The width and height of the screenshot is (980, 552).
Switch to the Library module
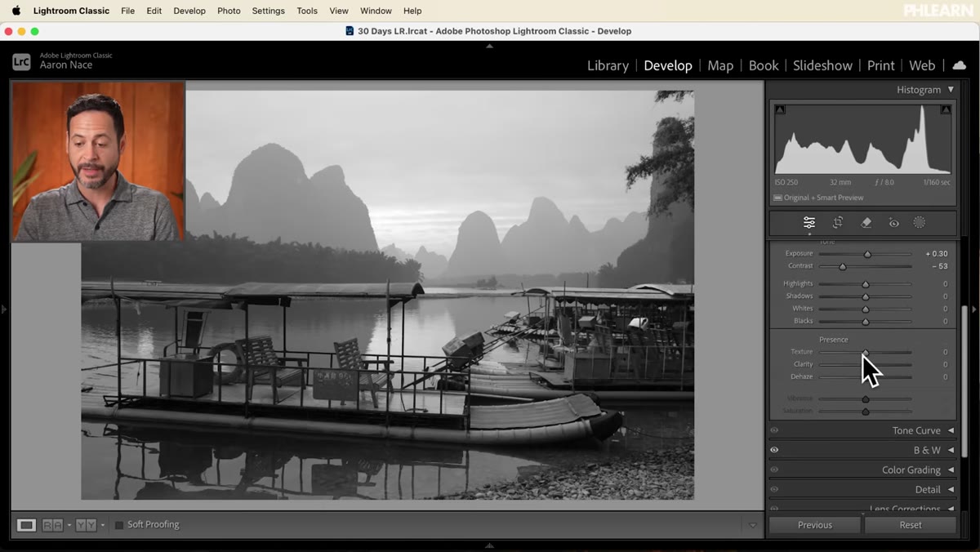pos(608,65)
